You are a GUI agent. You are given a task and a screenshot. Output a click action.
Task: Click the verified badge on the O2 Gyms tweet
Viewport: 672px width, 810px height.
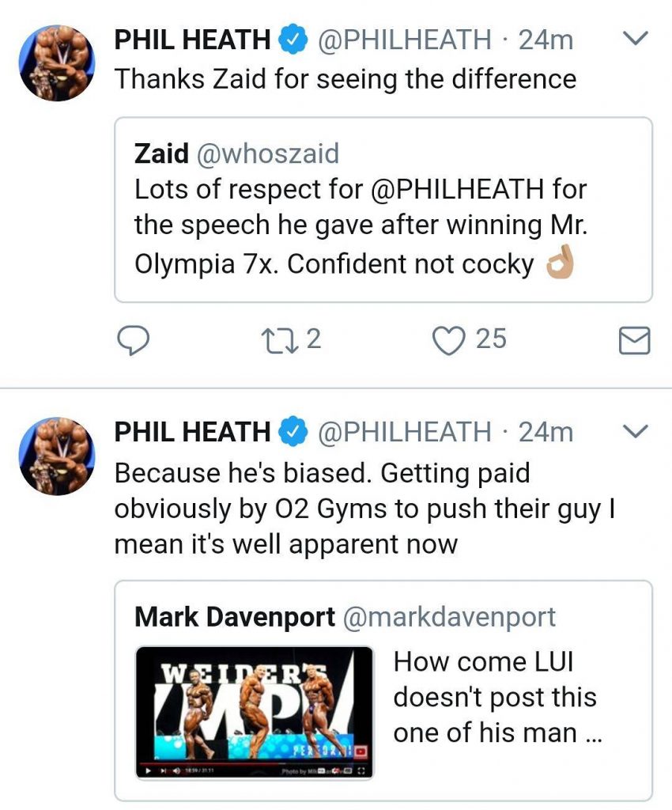click(292, 432)
